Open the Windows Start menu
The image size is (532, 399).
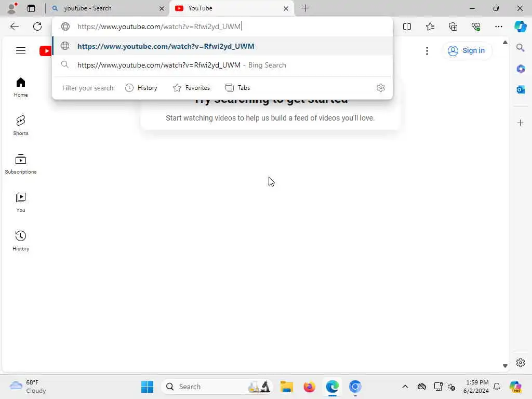147,387
